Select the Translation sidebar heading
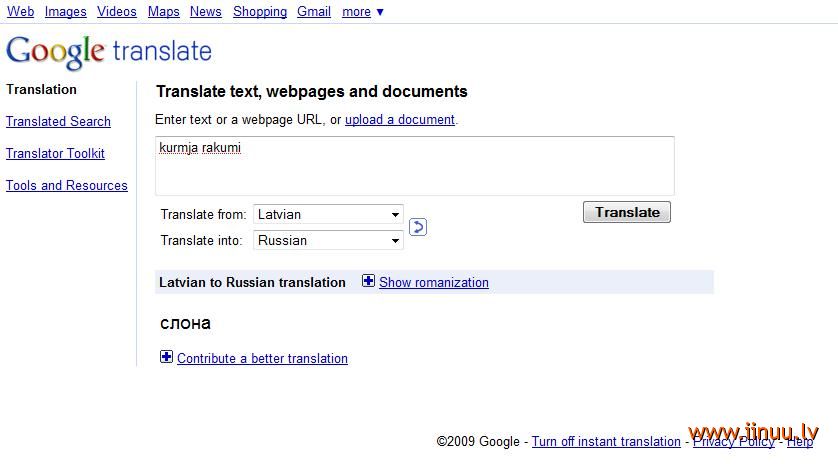Screen dimensions: 838x464 click(41, 89)
